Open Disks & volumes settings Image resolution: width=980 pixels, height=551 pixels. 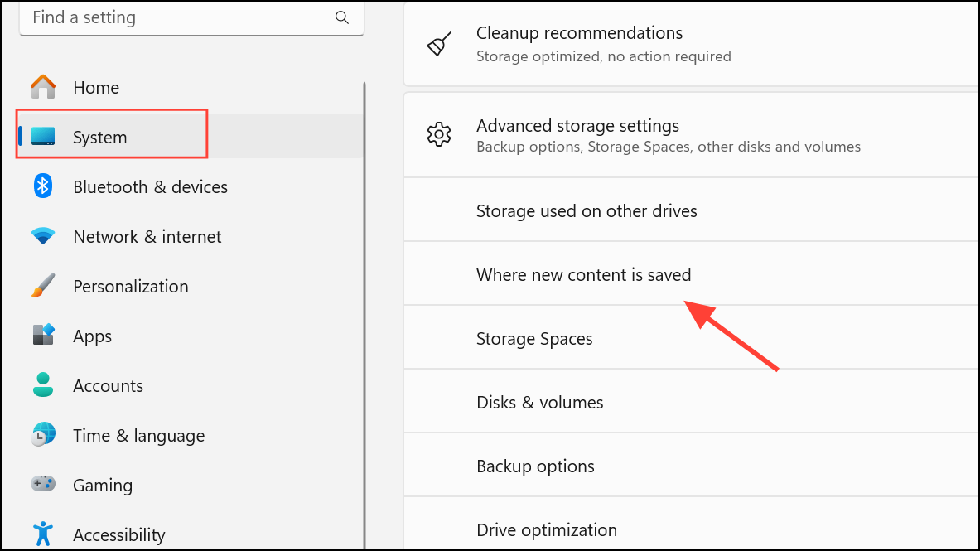[539, 402]
